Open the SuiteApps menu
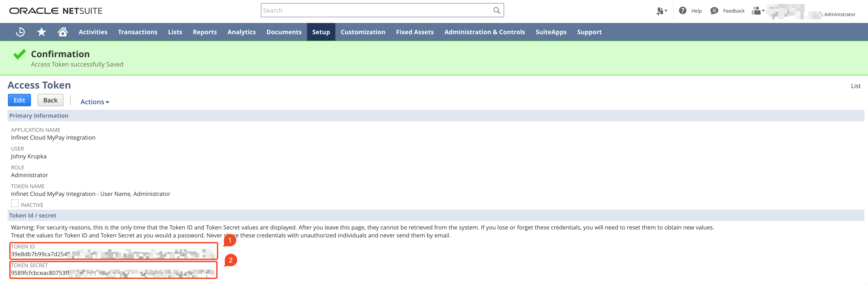Viewport: 868px width, 284px height. pos(551,32)
